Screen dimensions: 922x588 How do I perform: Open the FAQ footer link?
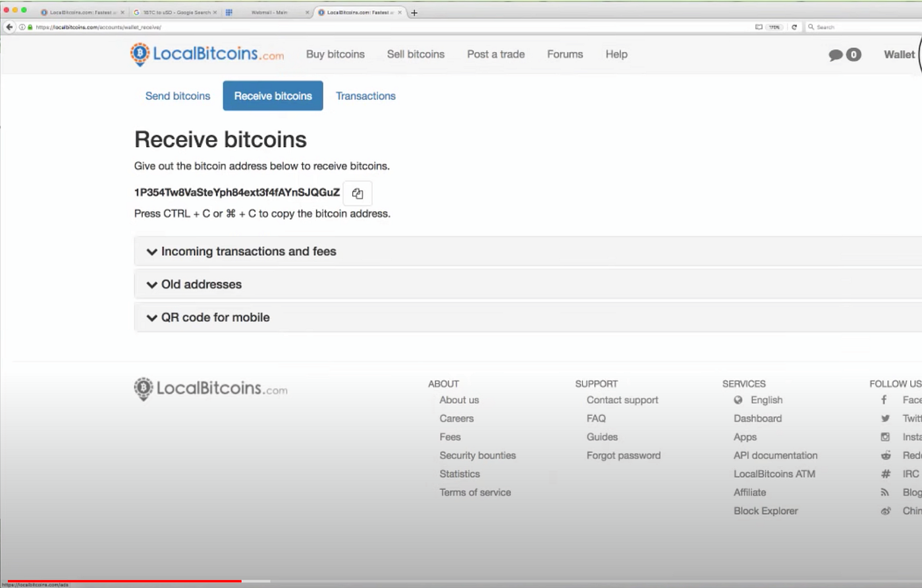pyautogui.click(x=596, y=418)
